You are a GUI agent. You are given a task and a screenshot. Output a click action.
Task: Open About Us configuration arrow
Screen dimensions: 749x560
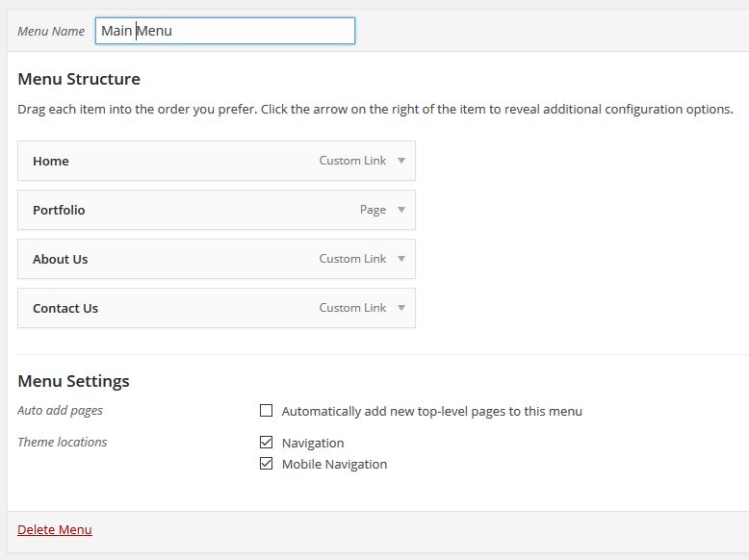[401, 259]
